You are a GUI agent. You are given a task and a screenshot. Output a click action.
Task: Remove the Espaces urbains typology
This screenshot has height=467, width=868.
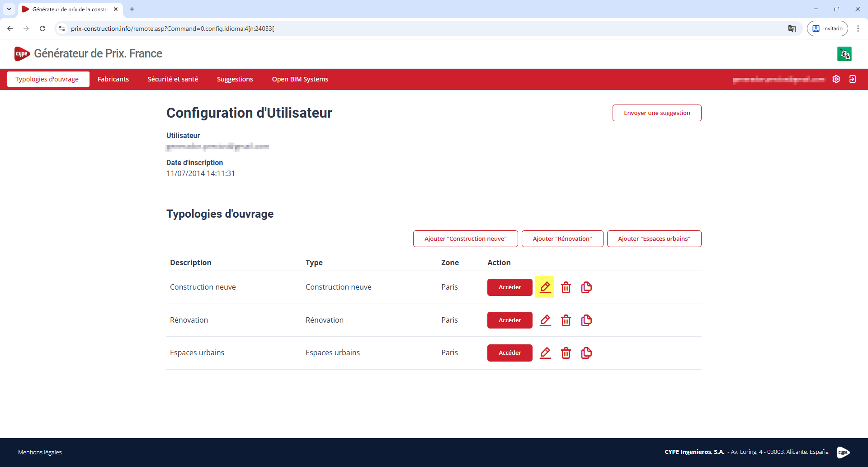(566, 353)
